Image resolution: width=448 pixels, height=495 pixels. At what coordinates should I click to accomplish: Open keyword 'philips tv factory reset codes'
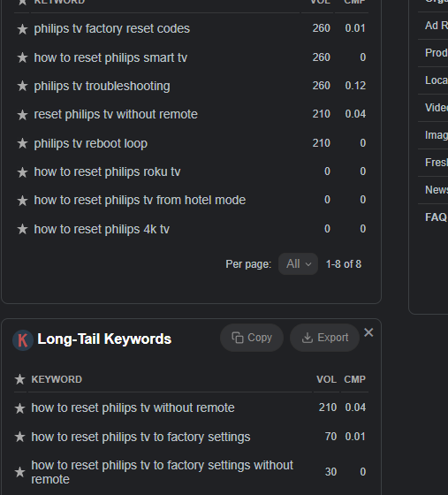pos(111,28)
